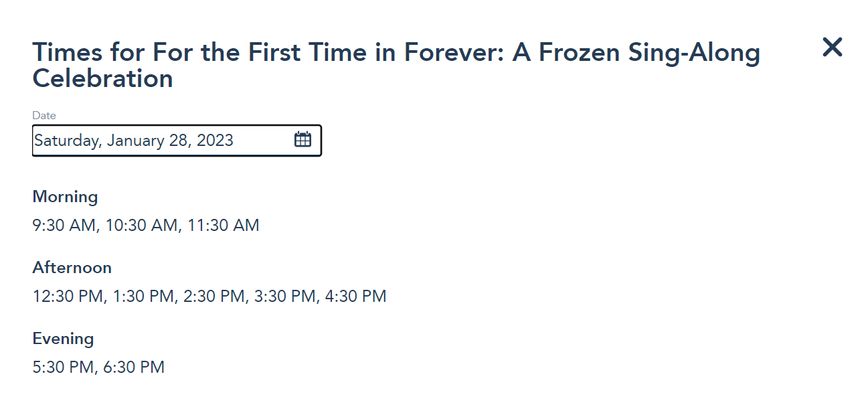
Task: Click the Evening section heading
Action: pyautogui.click(x=63, y=339)
